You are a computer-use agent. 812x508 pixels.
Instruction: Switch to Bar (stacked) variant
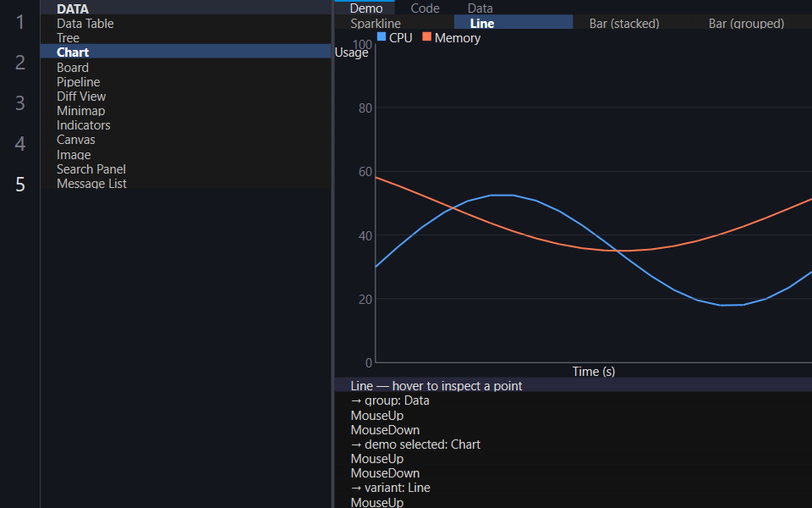(x=633, y=24)
